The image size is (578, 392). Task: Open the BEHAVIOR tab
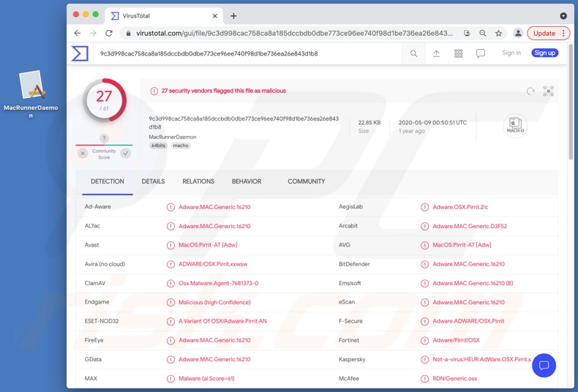tap(247, 181)
